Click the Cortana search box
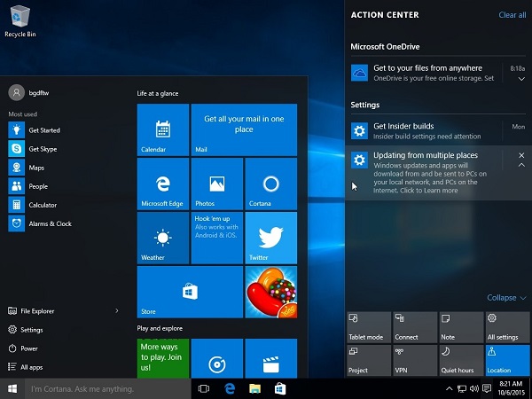This screenshot has width=532, height=399. pos(108,389)
